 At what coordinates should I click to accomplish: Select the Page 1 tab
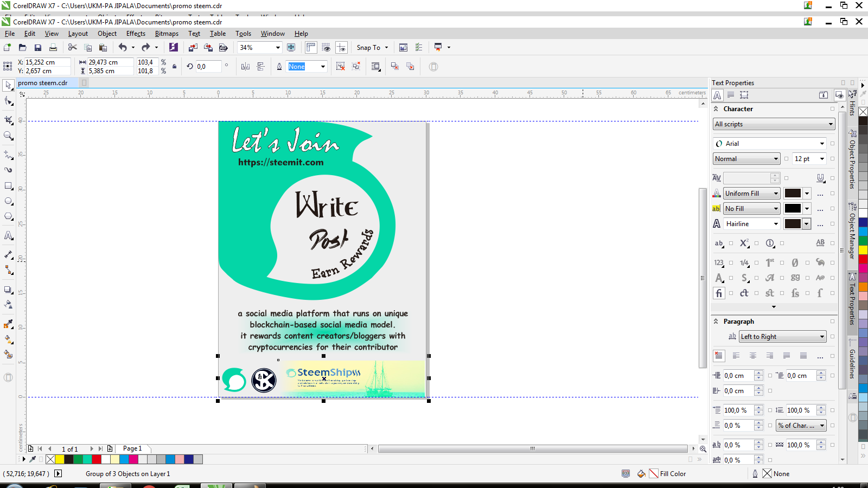132,449
